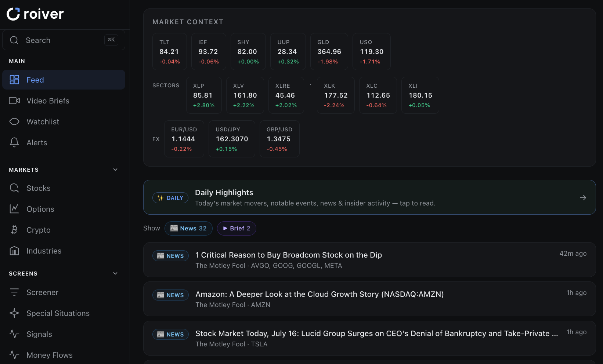
Task: Click the Options chart icon
Action: 14,209
